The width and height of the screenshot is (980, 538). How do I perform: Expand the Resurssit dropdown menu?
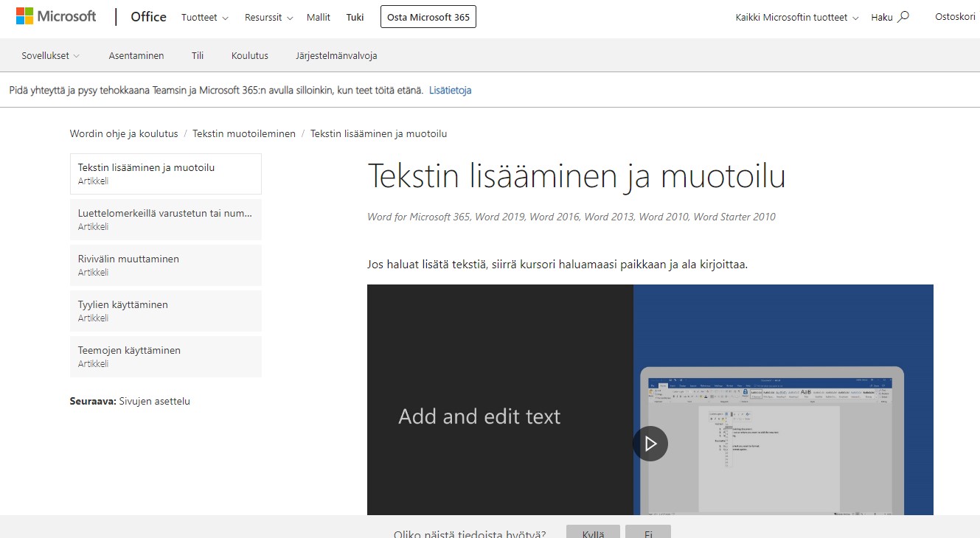point(269,17)
